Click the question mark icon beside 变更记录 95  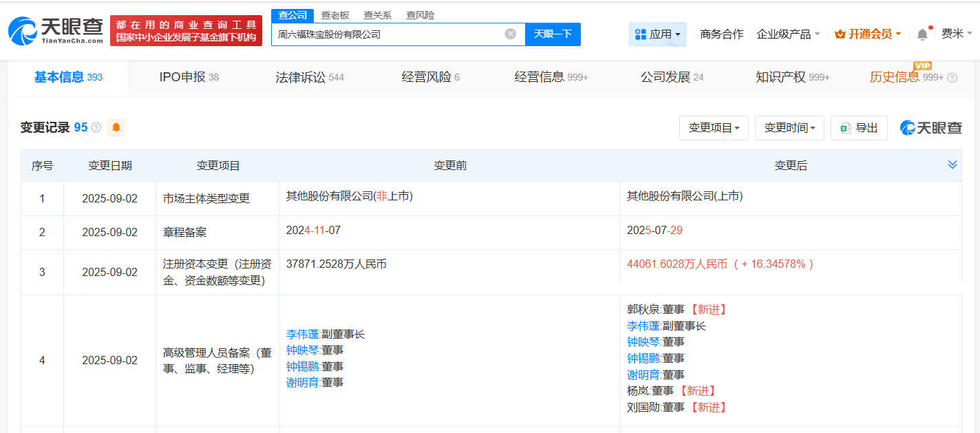[96, 127]
